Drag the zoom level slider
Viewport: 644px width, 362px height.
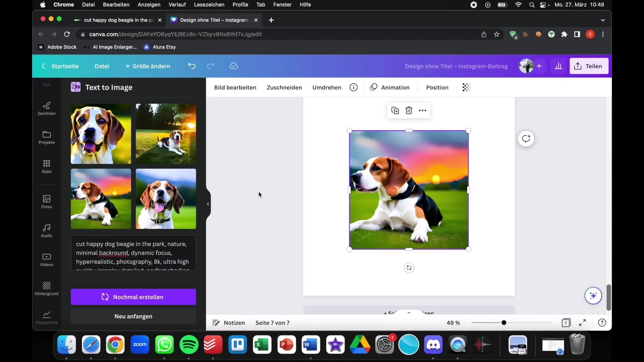tap(504, 323)
